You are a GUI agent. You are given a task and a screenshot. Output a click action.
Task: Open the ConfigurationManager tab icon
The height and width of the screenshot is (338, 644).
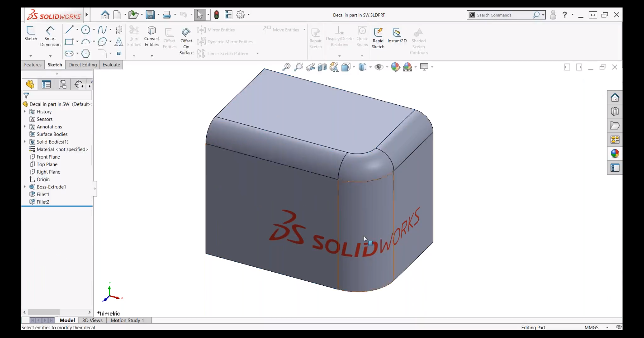[62, 84]
